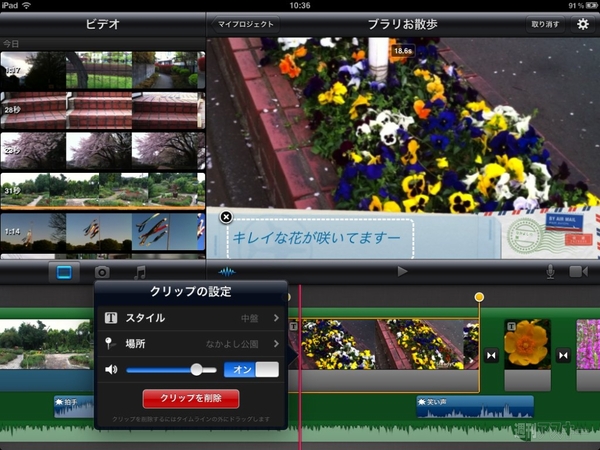Select the pink flowers clip in the timeline

tap(588, 344)
